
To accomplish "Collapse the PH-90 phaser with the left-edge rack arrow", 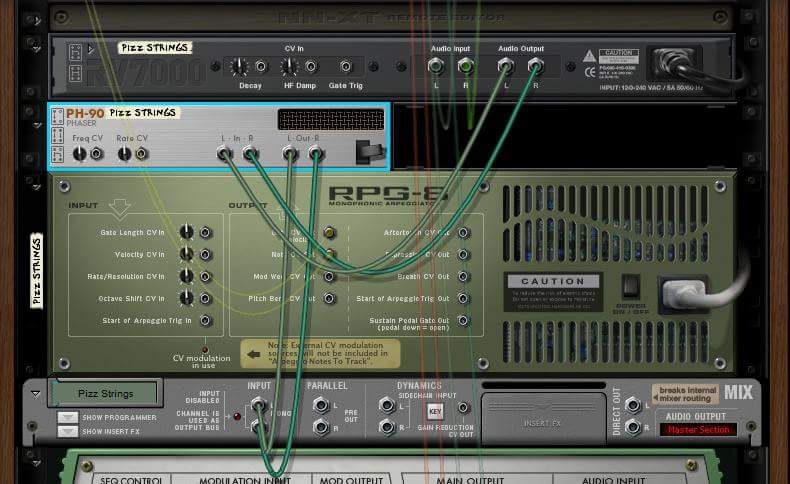I will (37, 125).
